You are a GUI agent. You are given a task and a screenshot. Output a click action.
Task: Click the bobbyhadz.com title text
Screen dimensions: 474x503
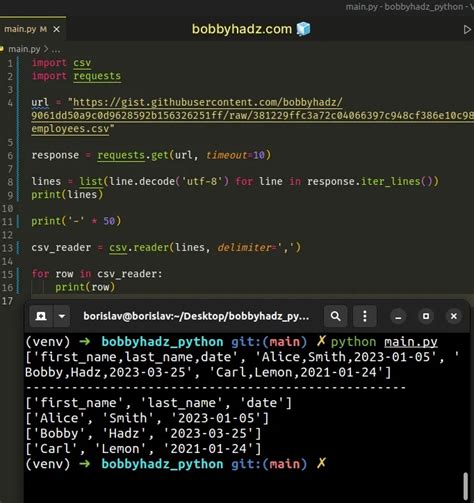click(x=242, y=29)
